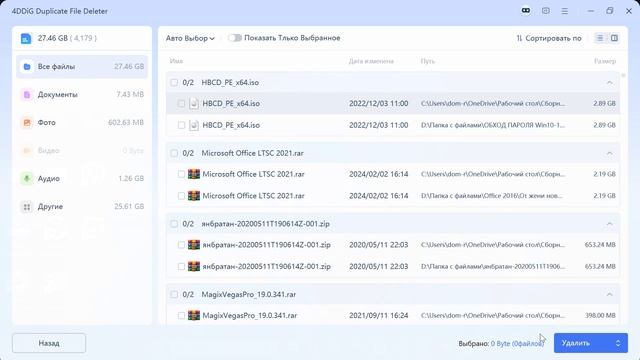Click file icon of second HBCD_PE_x64.iso
This screenshot has width=640, height=360.
tap(194, 125)
